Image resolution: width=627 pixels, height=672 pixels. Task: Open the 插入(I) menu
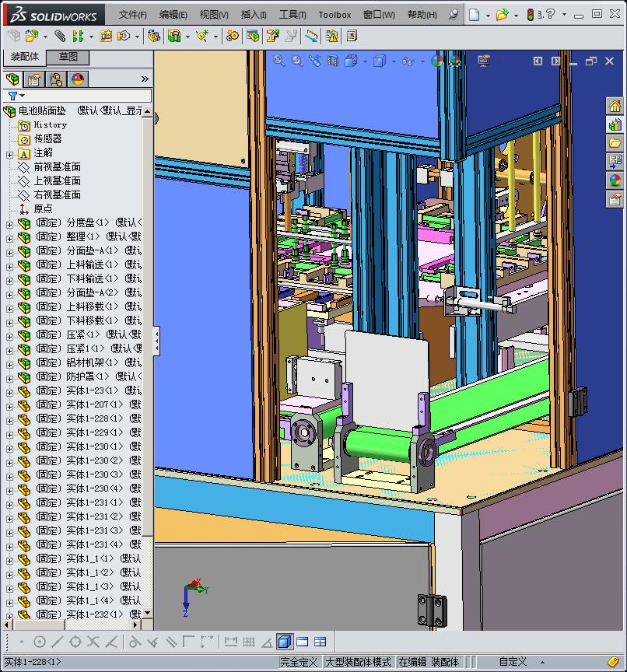pos(254,15)
